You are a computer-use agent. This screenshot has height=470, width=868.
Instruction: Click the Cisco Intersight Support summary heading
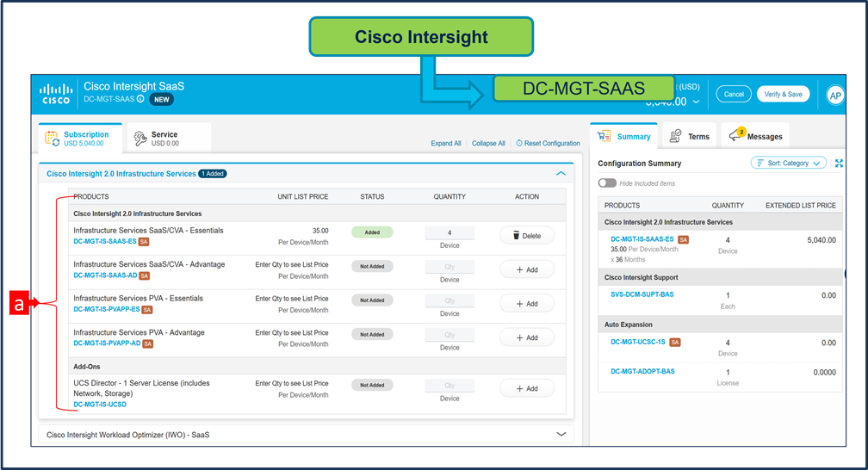click(x=641, y=277)
